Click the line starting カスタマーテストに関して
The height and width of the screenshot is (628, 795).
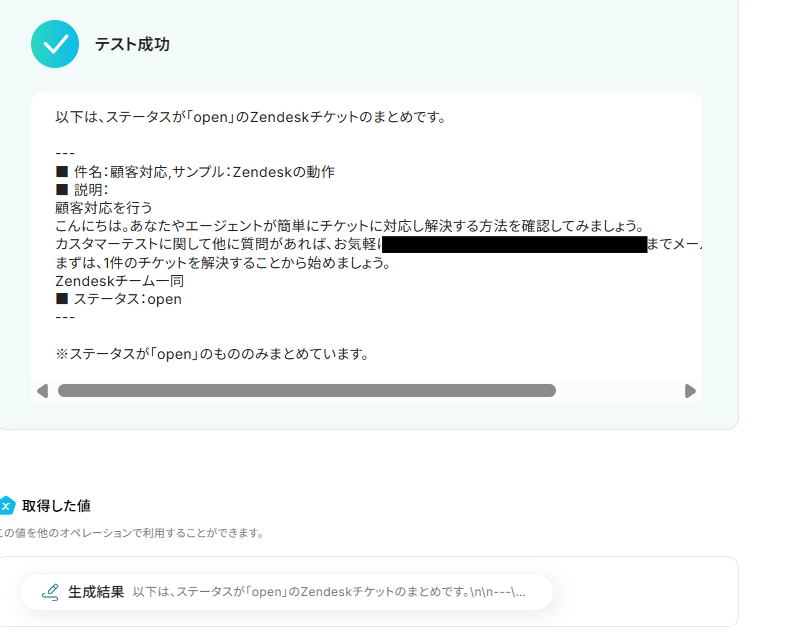click(x=378, y=244)
